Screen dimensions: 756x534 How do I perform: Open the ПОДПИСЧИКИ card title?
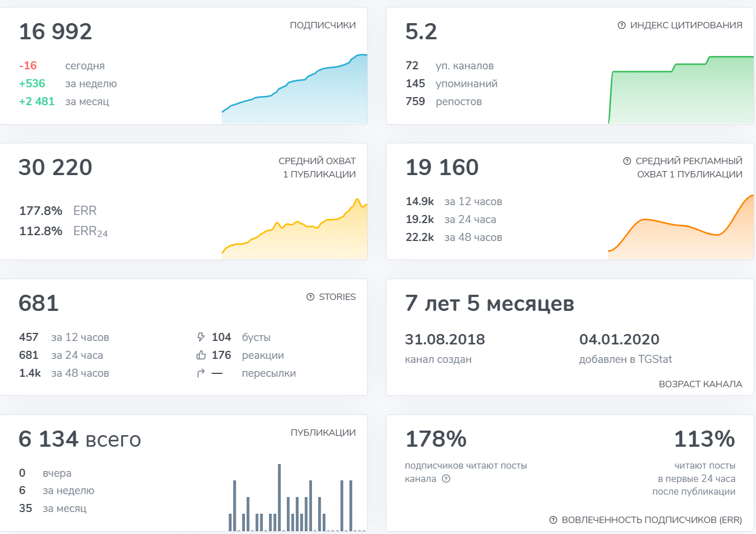pos(322,25)
